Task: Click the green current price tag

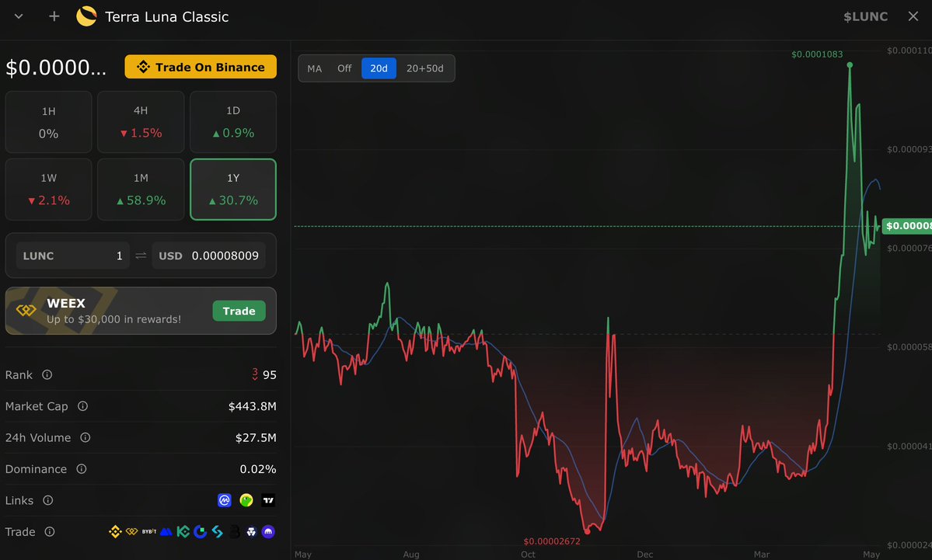Action: coord(907,226)
